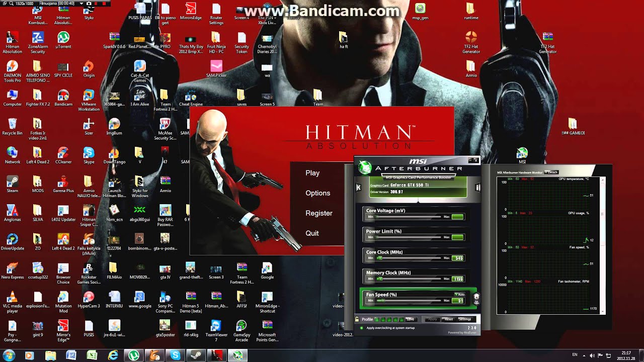Click the Fan Speed value field 51
This screenshot has height=362, width=644.
(x=458, y=301)
